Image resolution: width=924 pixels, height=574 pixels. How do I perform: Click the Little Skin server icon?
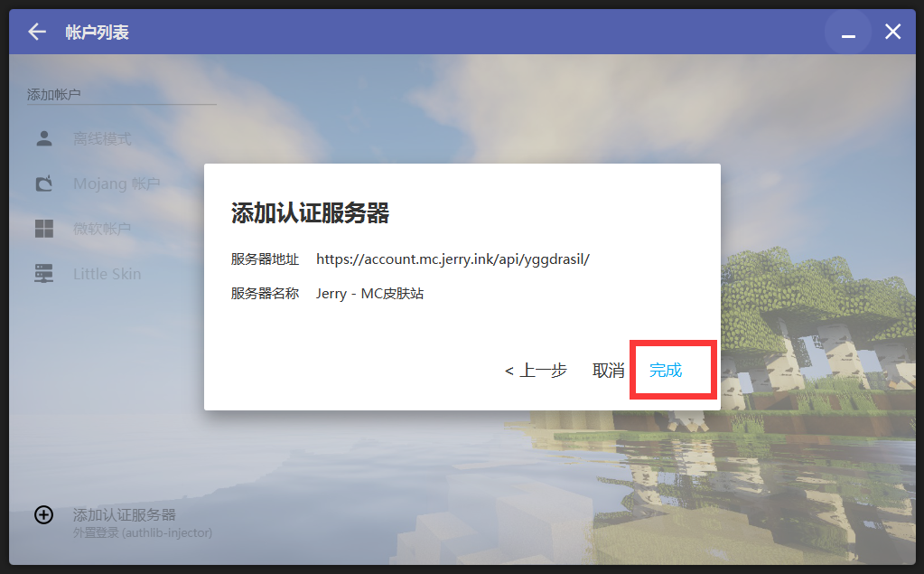tap(43, 274)
